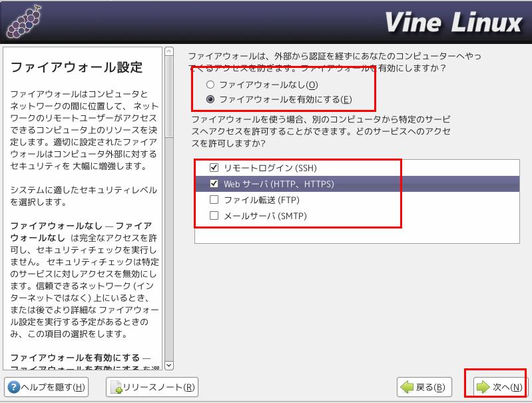Viewport: 532px width, 403px height.
Task: Uncheck the リモートログイン (SSH) checkbox
Action: click(214, 167)
